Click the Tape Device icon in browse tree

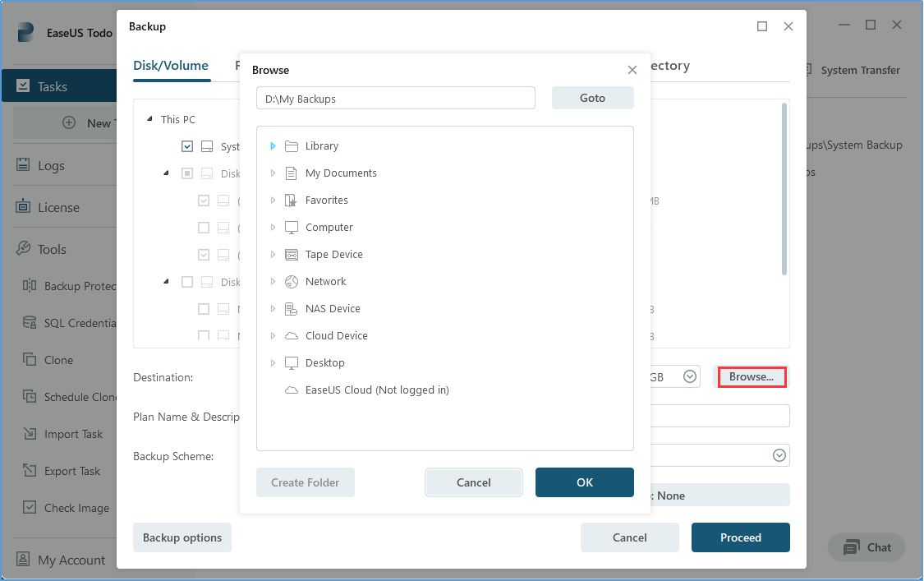coord(291,255)
